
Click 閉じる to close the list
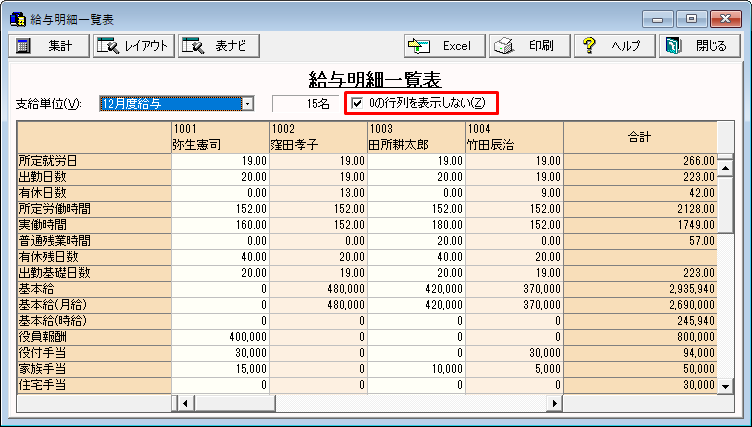tap(700, 46)
